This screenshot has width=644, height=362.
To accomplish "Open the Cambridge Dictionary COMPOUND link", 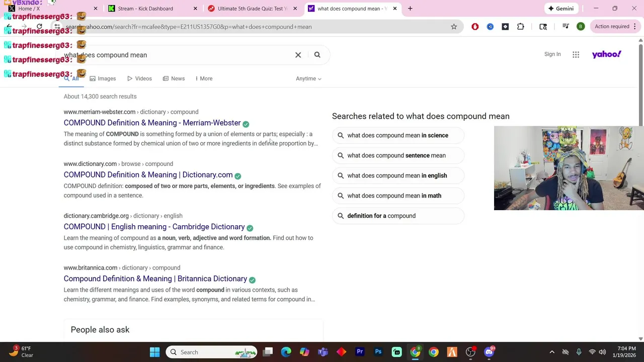I will click(x=154, y=227).
